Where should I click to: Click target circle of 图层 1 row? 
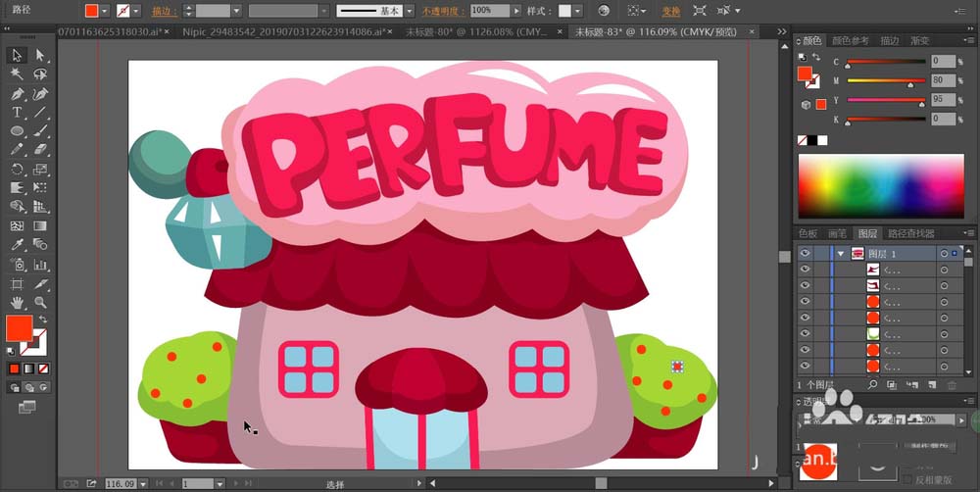[x=944, y=253]
